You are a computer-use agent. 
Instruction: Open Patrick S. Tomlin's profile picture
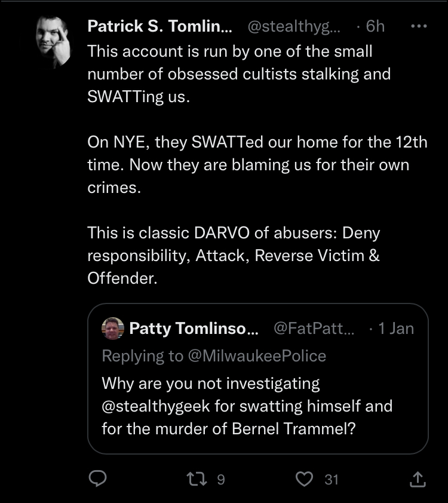53,42
